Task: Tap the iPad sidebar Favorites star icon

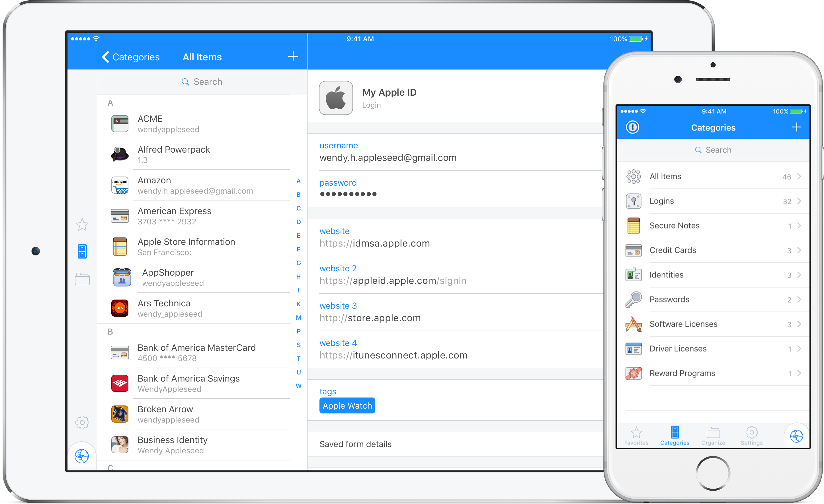Action: pos(82,224)
